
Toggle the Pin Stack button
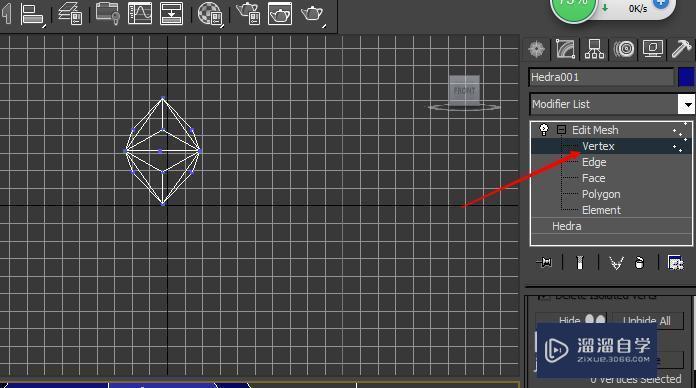[x=544, y=262]
